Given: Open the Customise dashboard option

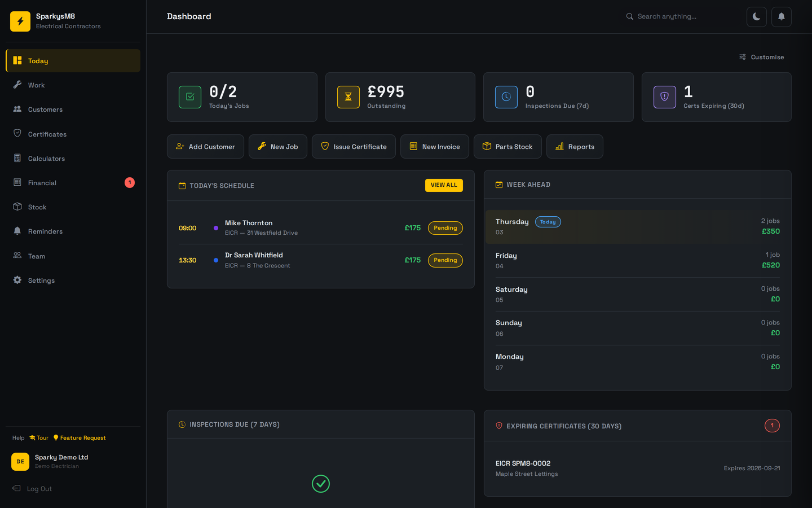Looking at the screenshot, I should point(761,57).
